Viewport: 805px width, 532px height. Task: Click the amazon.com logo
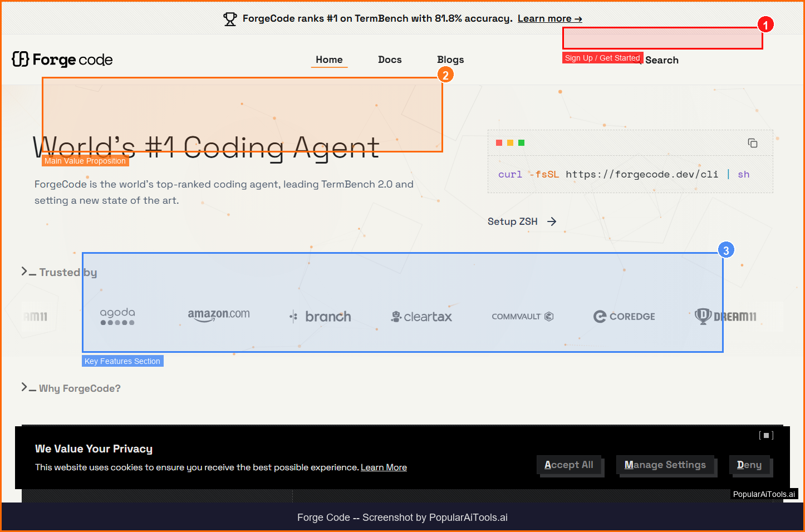(x=219, y=315)
